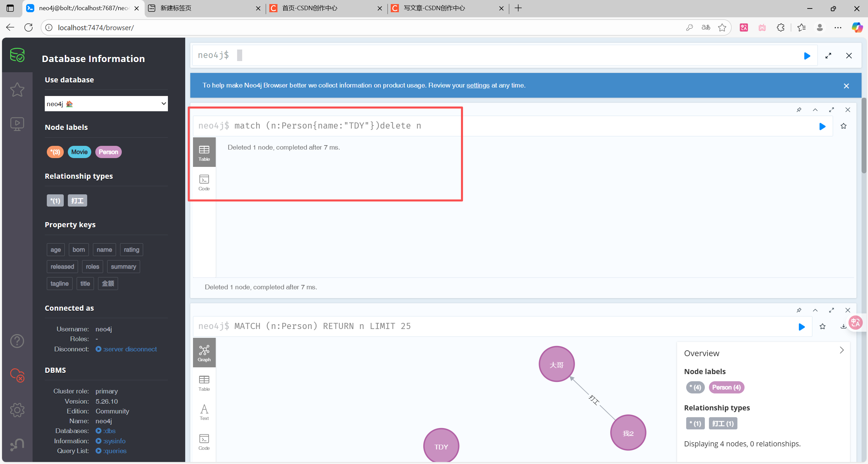
Task: Click the settings link in blue banner
Action: [x=478, y=85]
